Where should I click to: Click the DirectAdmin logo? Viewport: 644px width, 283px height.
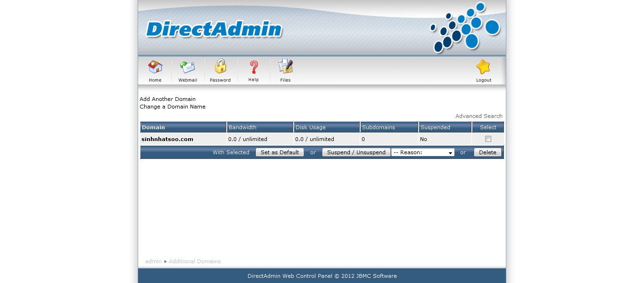click(214, 29)
